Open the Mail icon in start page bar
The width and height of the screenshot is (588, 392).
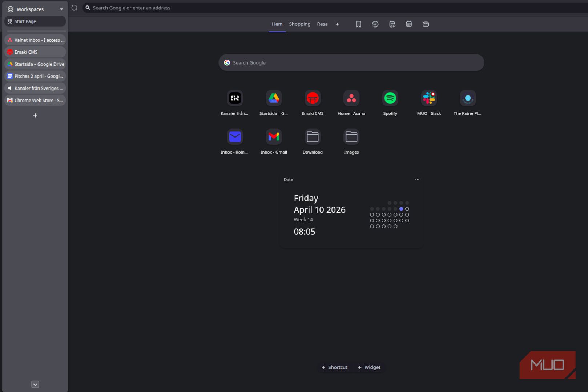[x=426, y=24]
